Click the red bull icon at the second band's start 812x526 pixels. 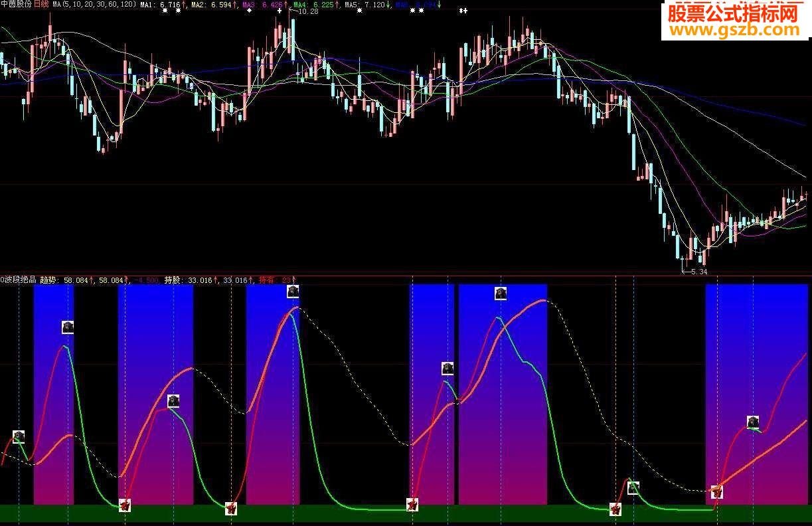125,505
